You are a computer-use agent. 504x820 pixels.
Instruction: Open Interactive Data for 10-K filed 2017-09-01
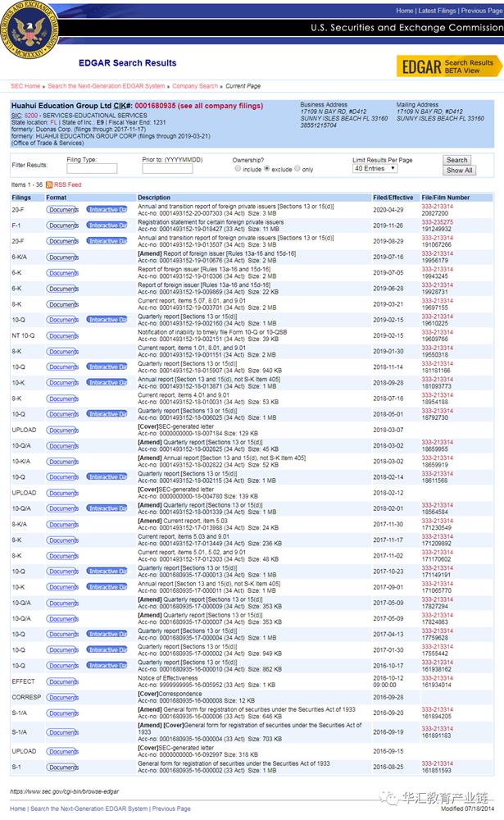pos(107,587)
